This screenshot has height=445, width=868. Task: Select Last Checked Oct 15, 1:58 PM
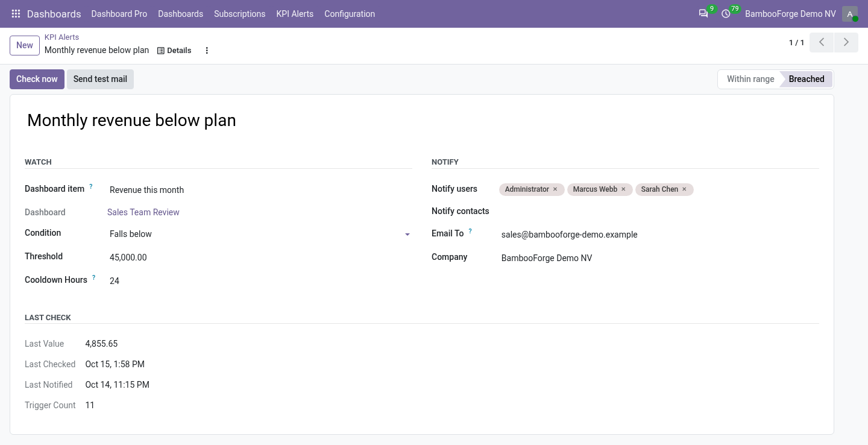[115, 364]
